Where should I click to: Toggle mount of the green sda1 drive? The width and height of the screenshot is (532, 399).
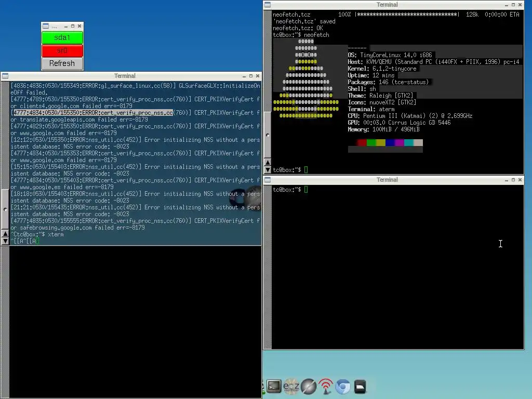(x=62, y=37)
